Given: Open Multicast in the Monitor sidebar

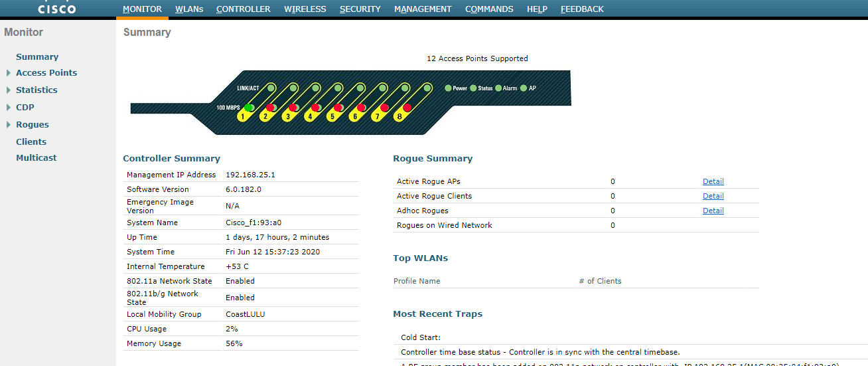Looking at the screenshot, I should pos(36,158).
